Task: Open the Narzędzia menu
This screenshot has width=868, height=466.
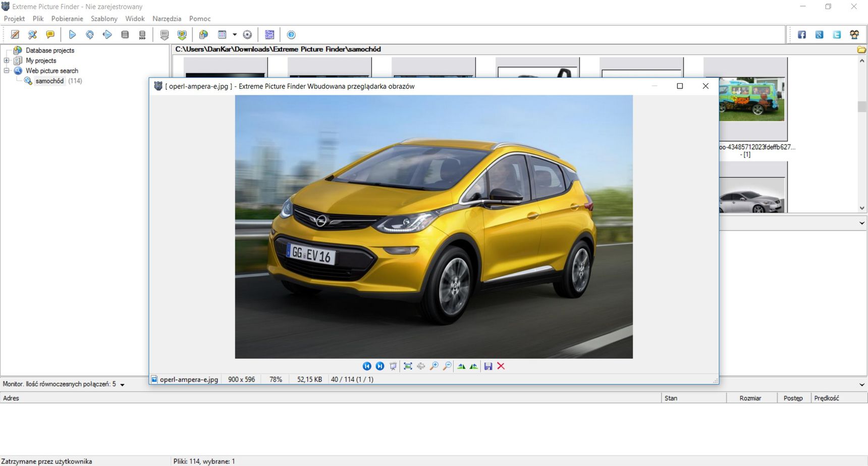Action: (x=167, y=19)
